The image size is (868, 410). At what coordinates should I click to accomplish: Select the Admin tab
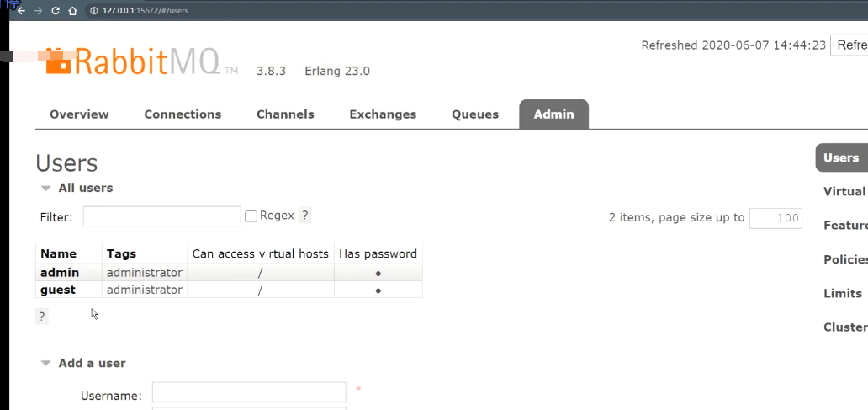pos(553,114)
